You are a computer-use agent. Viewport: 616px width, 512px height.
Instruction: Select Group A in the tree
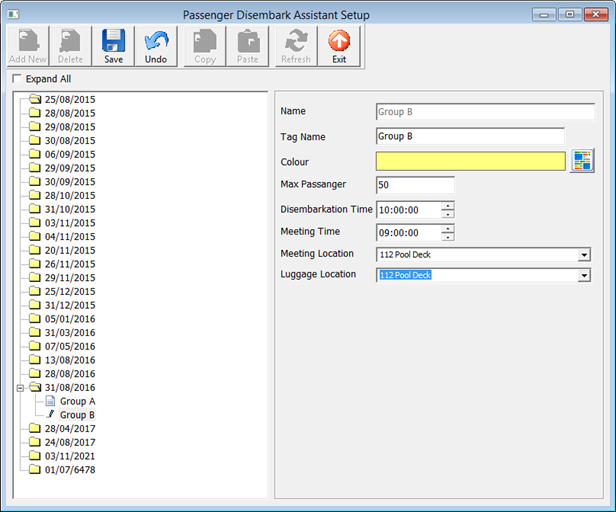pos(77,401)
